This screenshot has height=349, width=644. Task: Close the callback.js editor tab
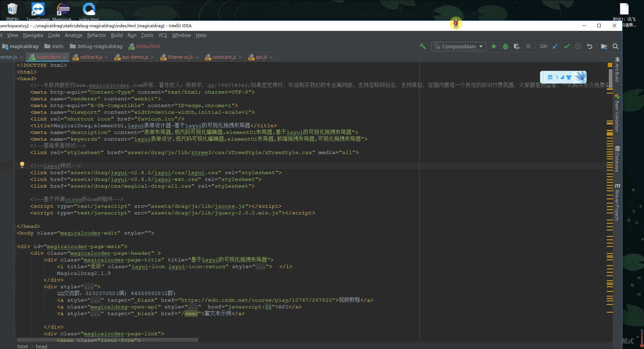[x=106, y=57]
